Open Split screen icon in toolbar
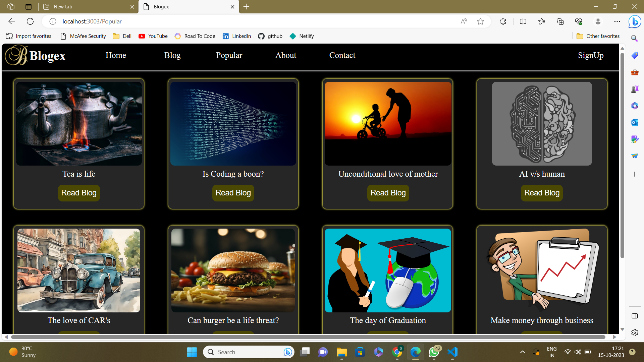This screenshot has width=644, height=362. pos(523,21)
